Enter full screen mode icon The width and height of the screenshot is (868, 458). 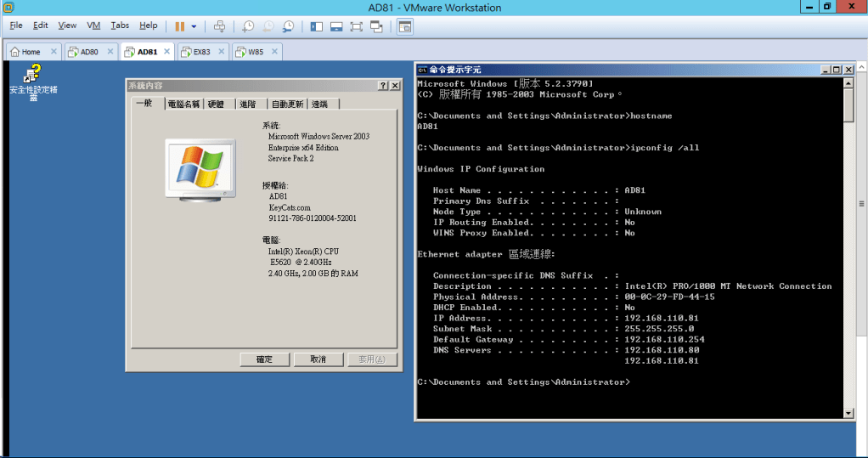pyautogui.click(x=356, y=26)
